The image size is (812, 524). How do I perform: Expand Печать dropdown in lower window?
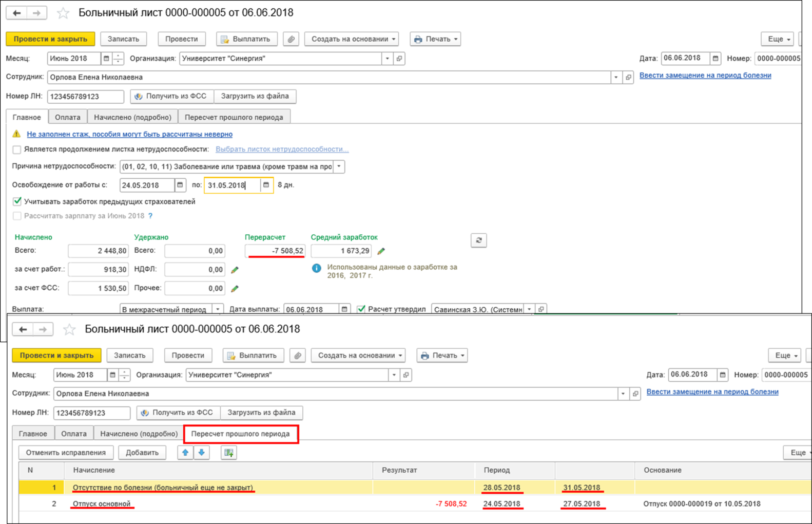[x=442, y=355]
